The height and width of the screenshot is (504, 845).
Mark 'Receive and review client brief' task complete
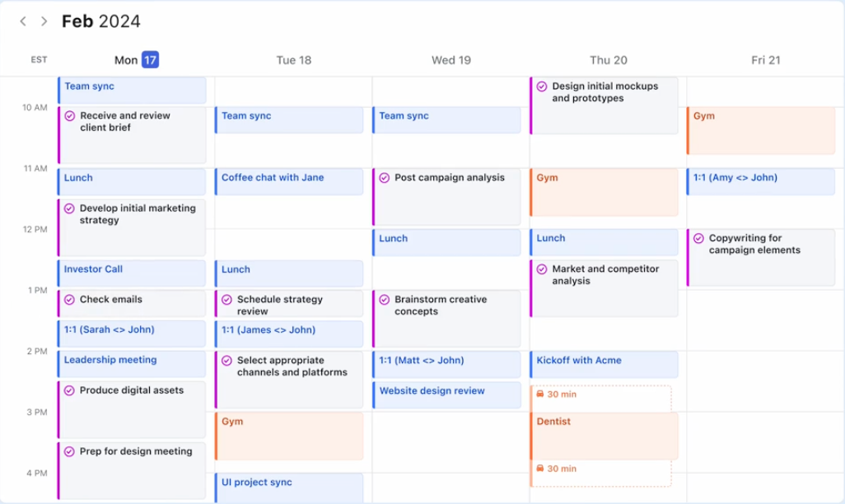pos(70,116)
